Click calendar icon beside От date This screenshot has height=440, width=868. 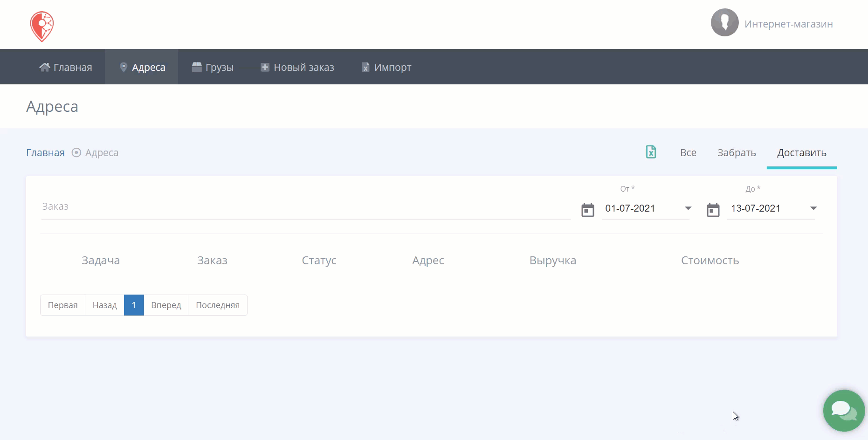pos(588,210)
